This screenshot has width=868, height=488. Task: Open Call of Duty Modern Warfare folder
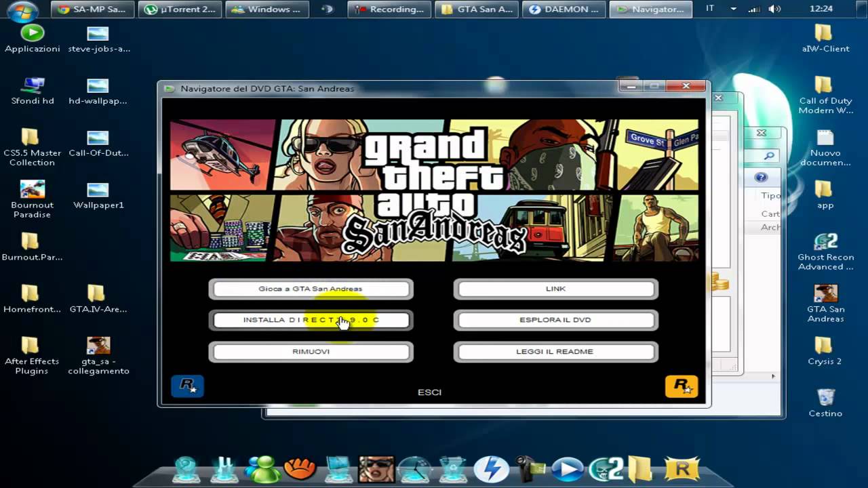coord(825,96)
